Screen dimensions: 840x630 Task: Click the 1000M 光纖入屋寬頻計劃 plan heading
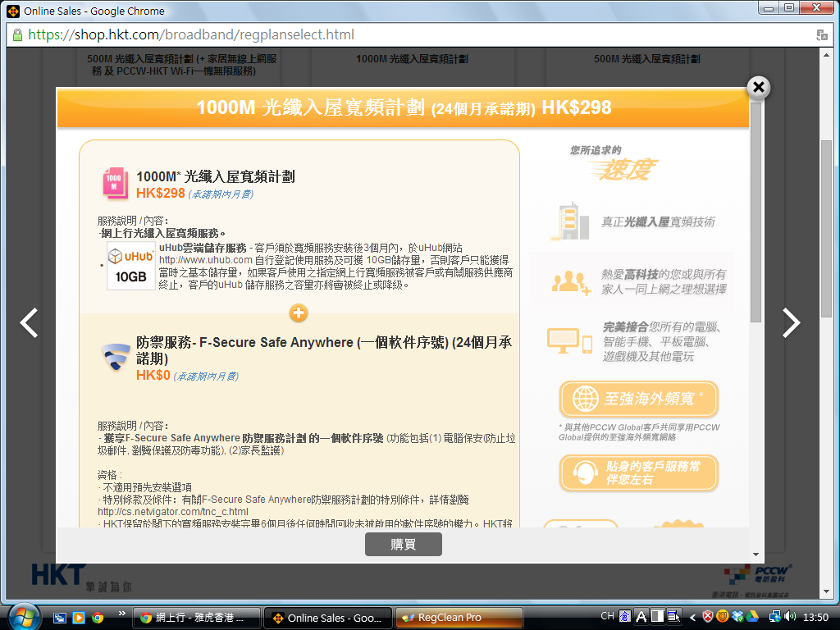pyautogui.click(x=216, y=177)
